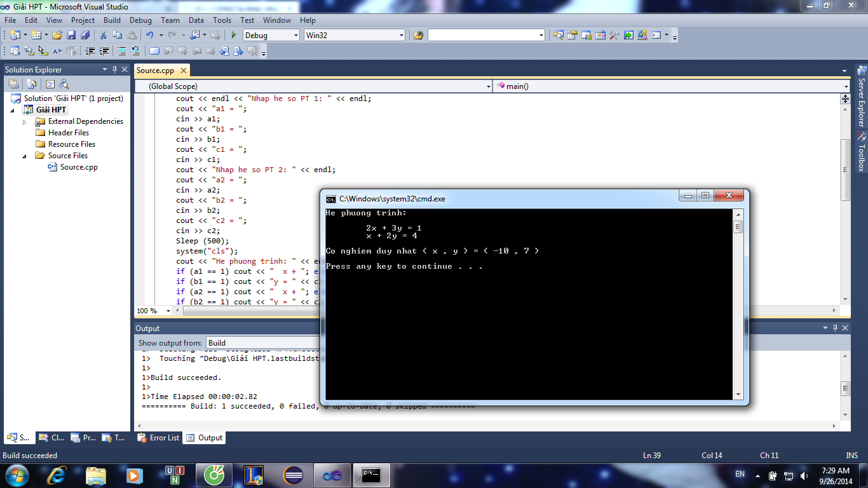Toggle the Solution Explorer auto-hide pin
This screenshot has height=488, width=868.
tap(115, 69)
